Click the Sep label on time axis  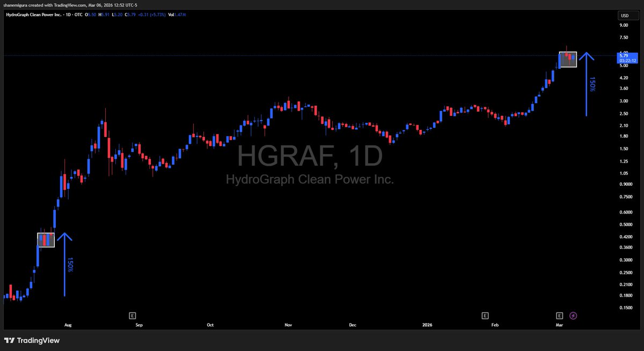(139, 325)
